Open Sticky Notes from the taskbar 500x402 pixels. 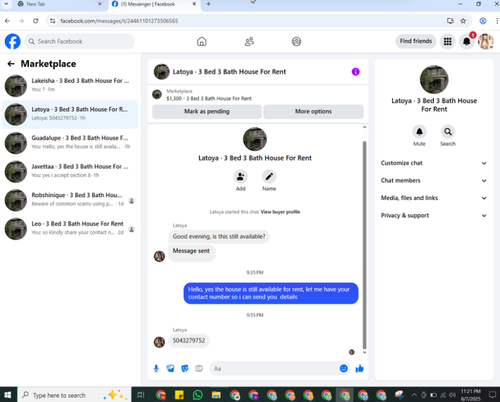(x=179, y=395)
